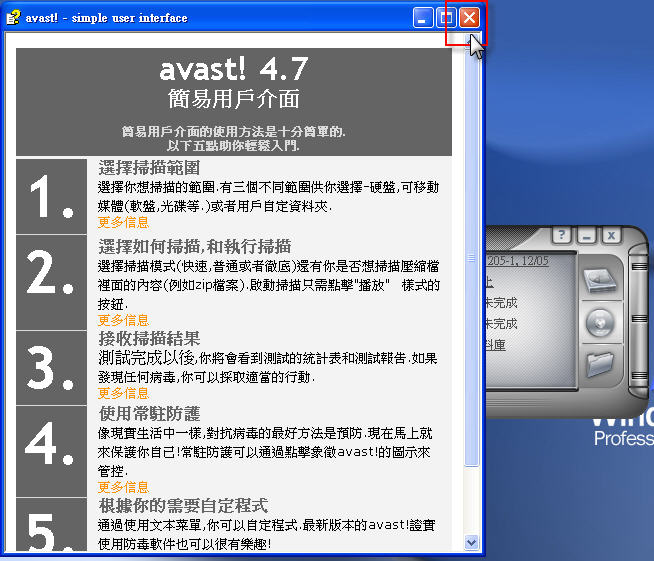
Task: Click the 205-1, 12/05 link in the avast player
Action: pos(518,261)
